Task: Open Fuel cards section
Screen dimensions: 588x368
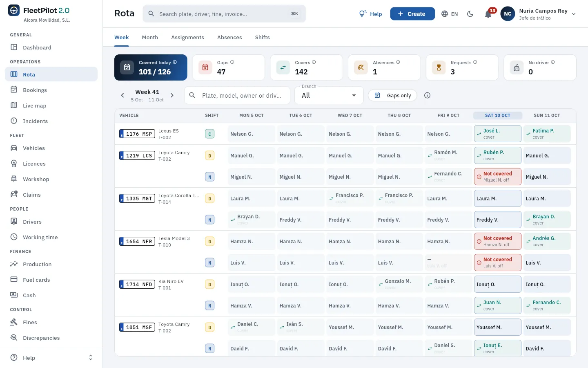Action: 51,280
